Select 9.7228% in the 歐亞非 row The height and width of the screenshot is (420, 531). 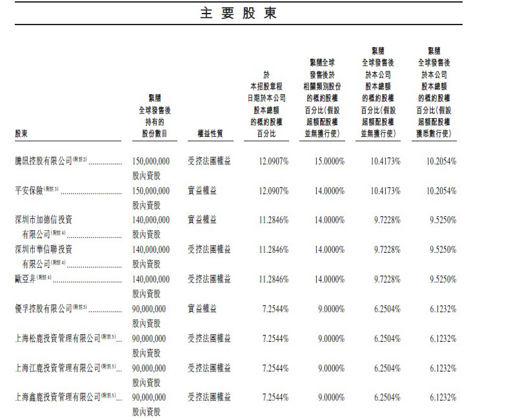pos(387,279)
